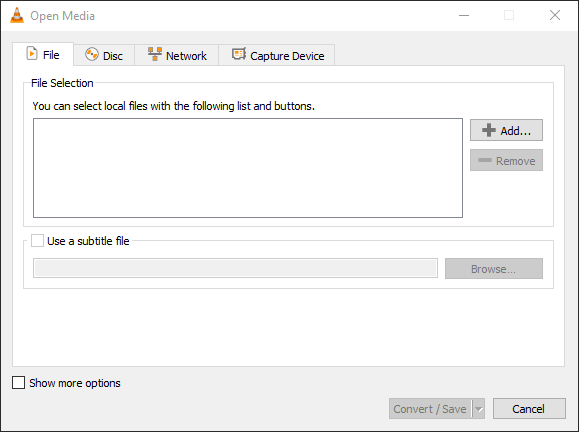
Task: Expand the Convert / Save dropdown arrow
Action: pos(479,409)
